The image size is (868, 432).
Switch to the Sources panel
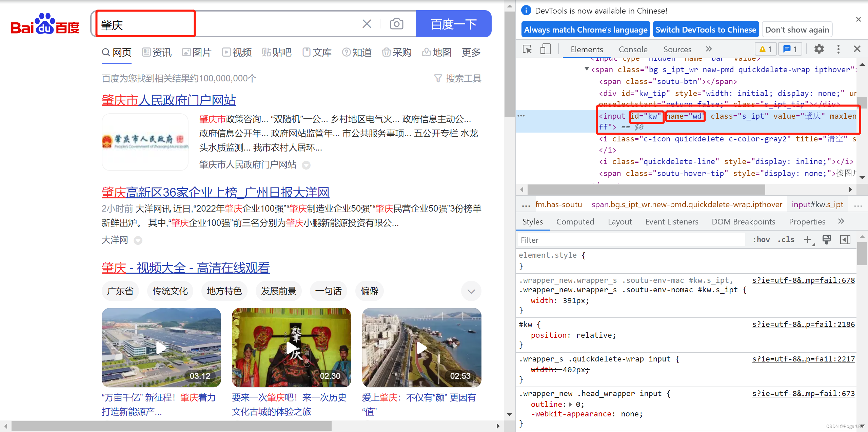tap(677, 50)
